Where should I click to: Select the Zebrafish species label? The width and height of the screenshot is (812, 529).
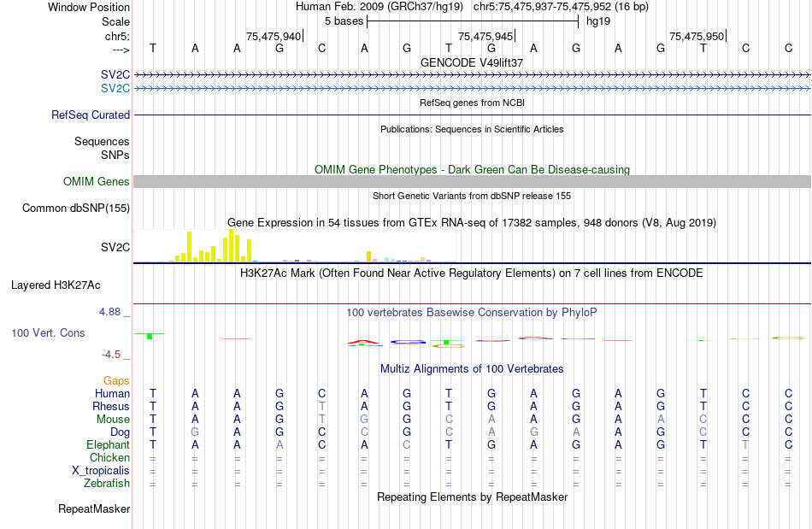tap(107, 483)
